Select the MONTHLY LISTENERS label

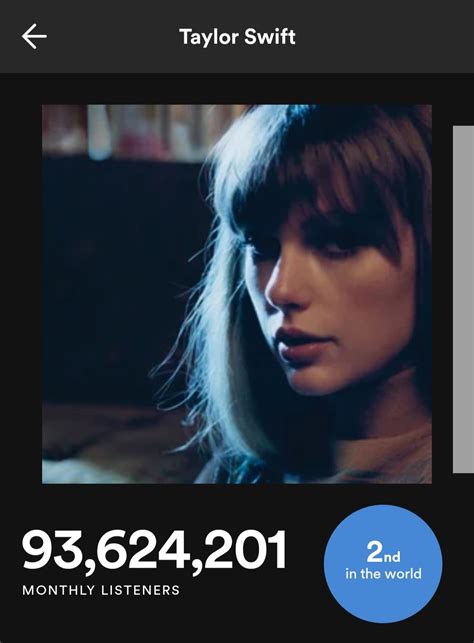click(101, 590)
